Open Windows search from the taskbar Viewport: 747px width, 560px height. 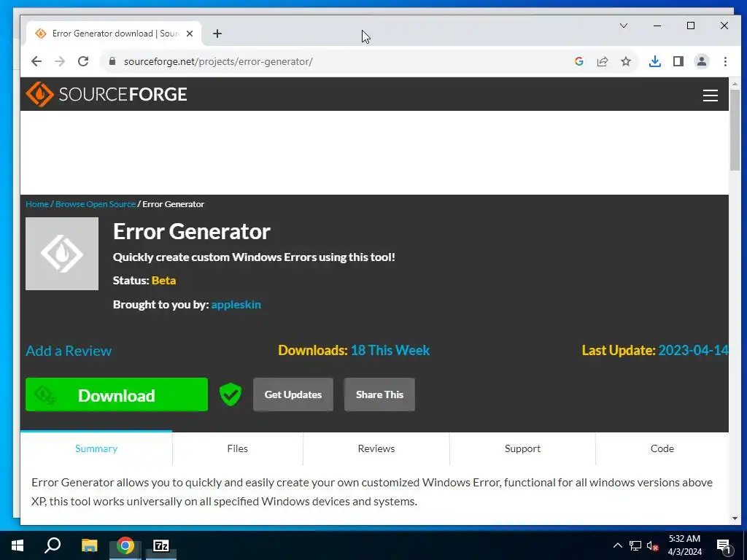point(53,545)
